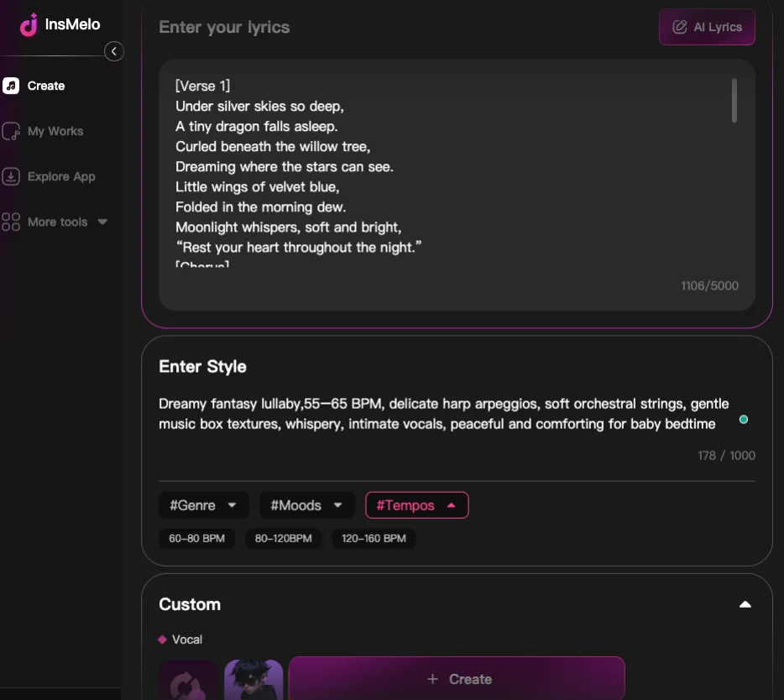Click the 'Rest your heart throughout the night' line
The width and height of the screenshot is (784, 700).
coord(299,248)
